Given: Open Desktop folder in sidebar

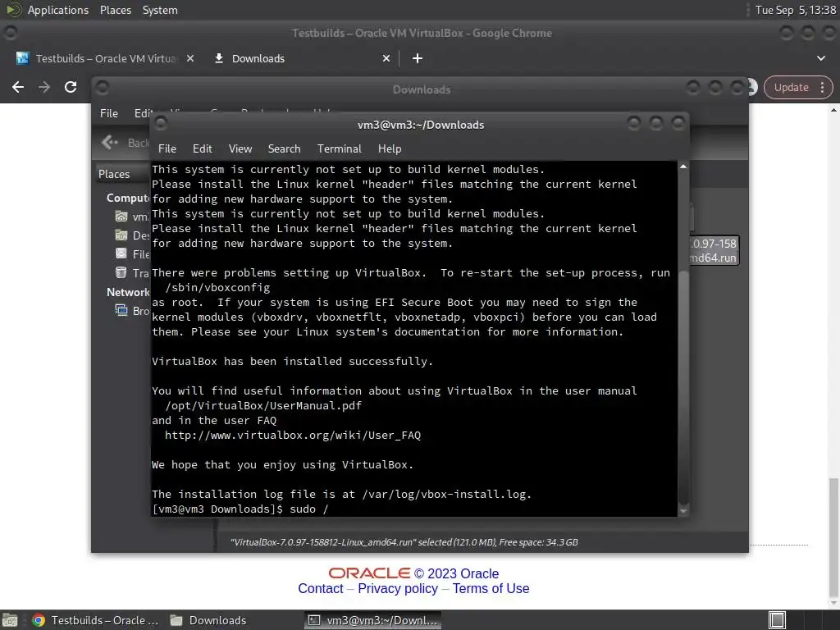Looking at the screenshot, I should coord(132,235).
